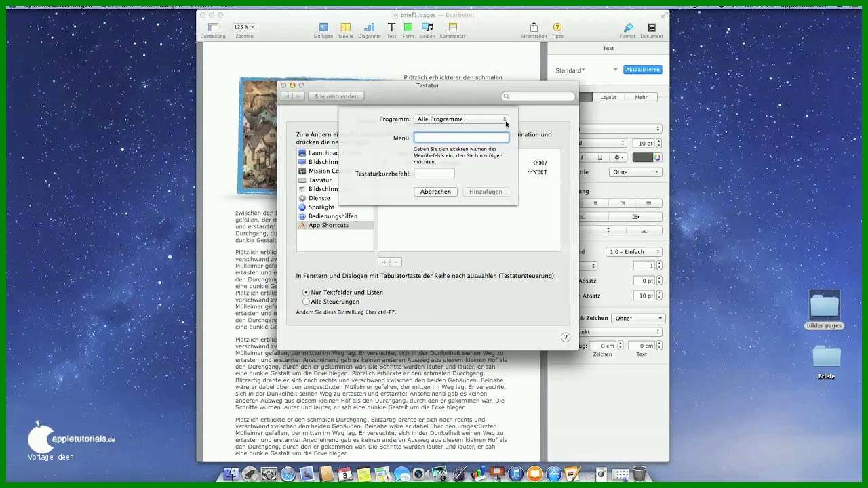The height and width of the screenshot is (488, 868).
Task: Click the Tastaturkurzbefehl input field
Action: coord(434,174)
